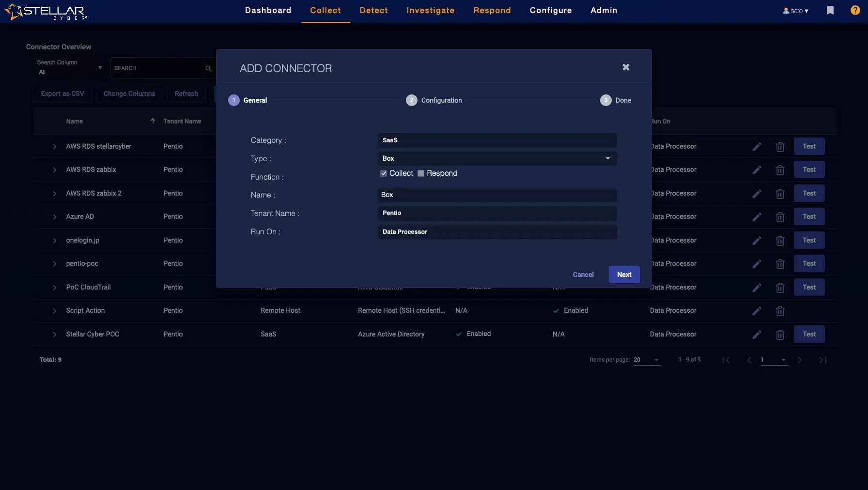The width and height of the screenshot is (868, 490).
Task: Open the Items per page dropdown
Action: tap(647, 360)
